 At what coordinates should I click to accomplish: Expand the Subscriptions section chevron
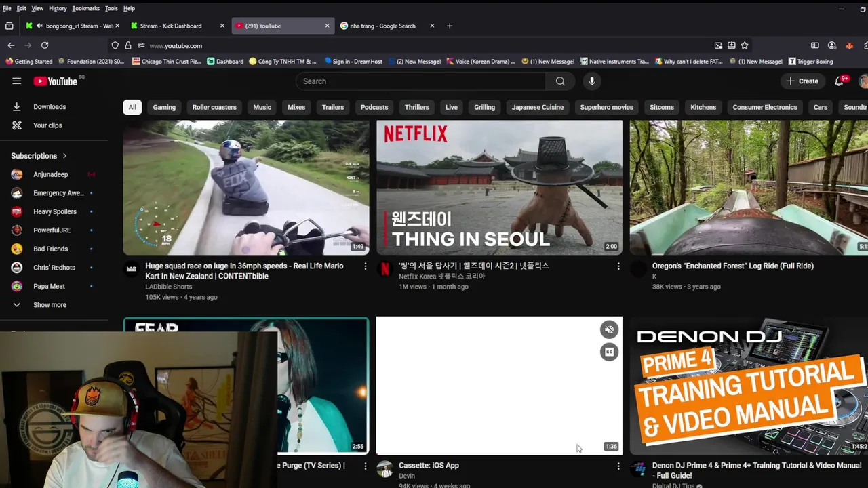[64, 156]
